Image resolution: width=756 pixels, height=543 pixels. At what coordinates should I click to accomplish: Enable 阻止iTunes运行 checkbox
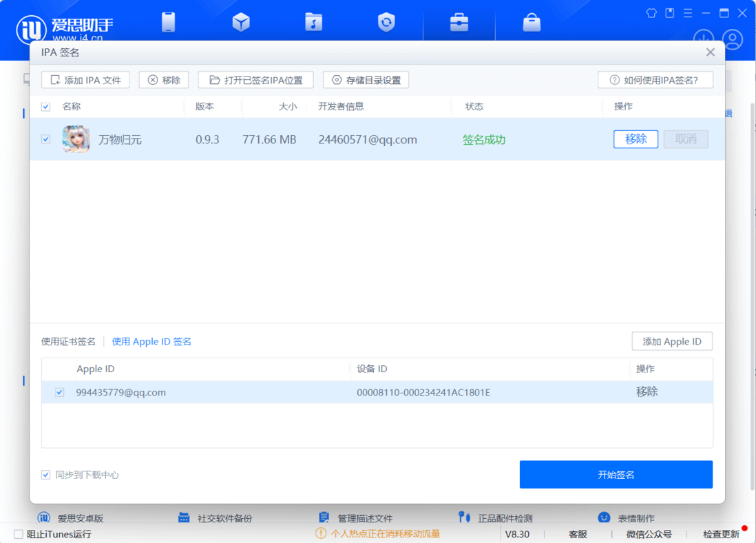pyautogui.click(x=19, y=534)
